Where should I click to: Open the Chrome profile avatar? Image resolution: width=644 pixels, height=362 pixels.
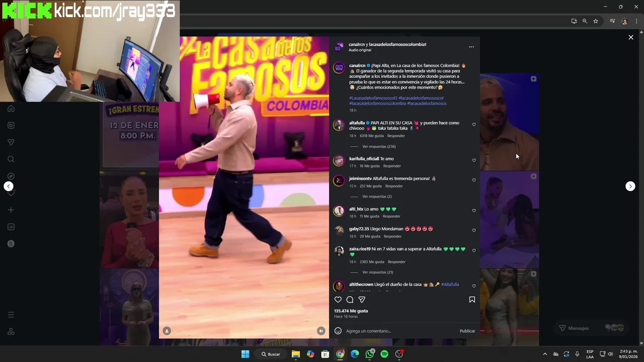[x=624, y=21]
